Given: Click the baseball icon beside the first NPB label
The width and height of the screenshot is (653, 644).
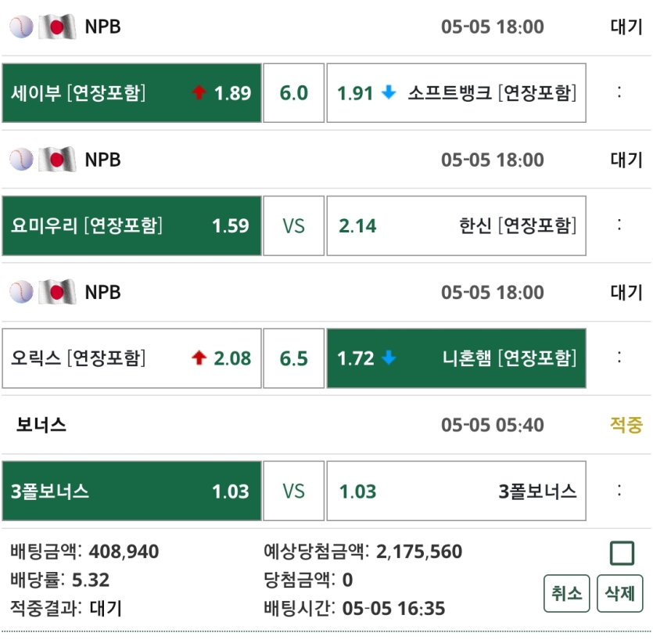Looking at the screenshot, I should (22, 27).
